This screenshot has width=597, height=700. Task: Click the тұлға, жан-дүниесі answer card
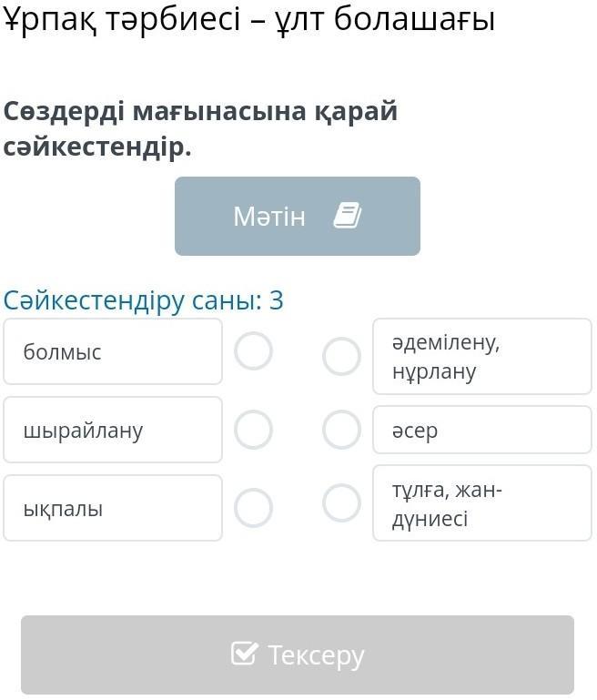pyautogui.click(x=481, y=503)
